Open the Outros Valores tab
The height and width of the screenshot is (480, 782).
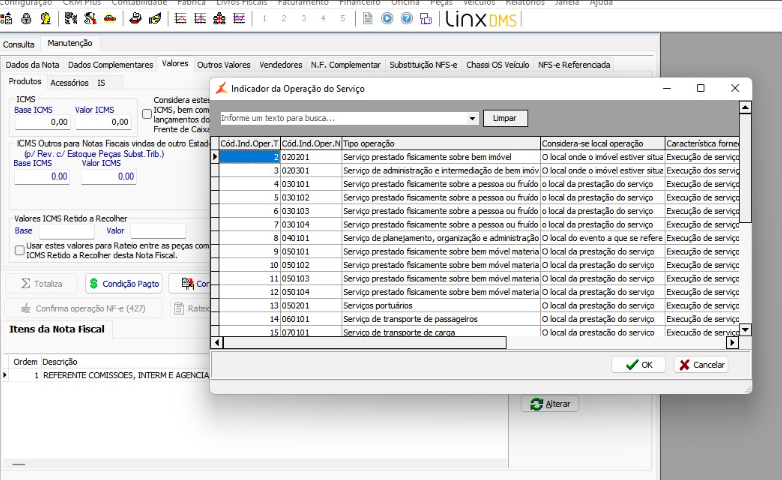pos(223,65)
